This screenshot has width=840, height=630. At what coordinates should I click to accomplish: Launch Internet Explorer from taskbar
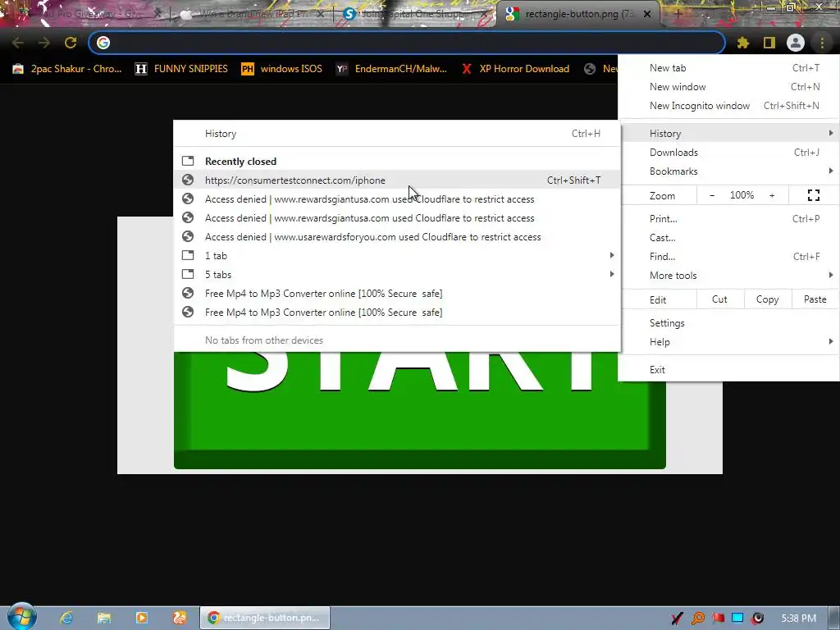pos(66,618)
